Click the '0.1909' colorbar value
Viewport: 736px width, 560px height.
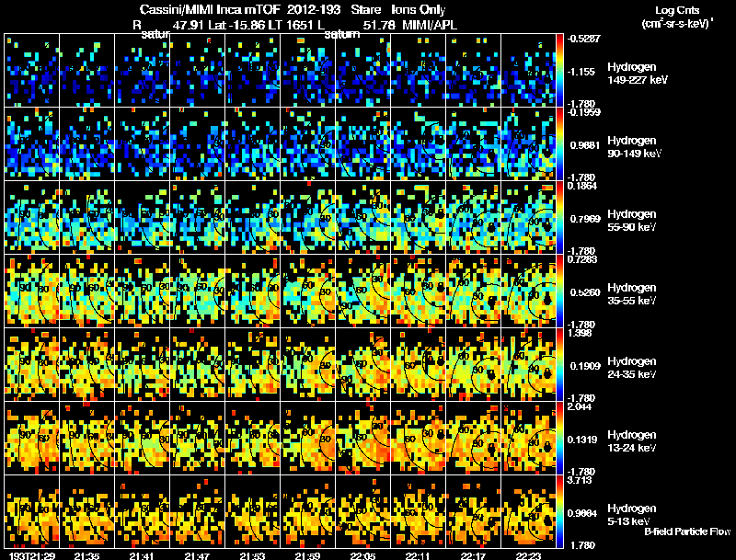(x=585, y=366)
